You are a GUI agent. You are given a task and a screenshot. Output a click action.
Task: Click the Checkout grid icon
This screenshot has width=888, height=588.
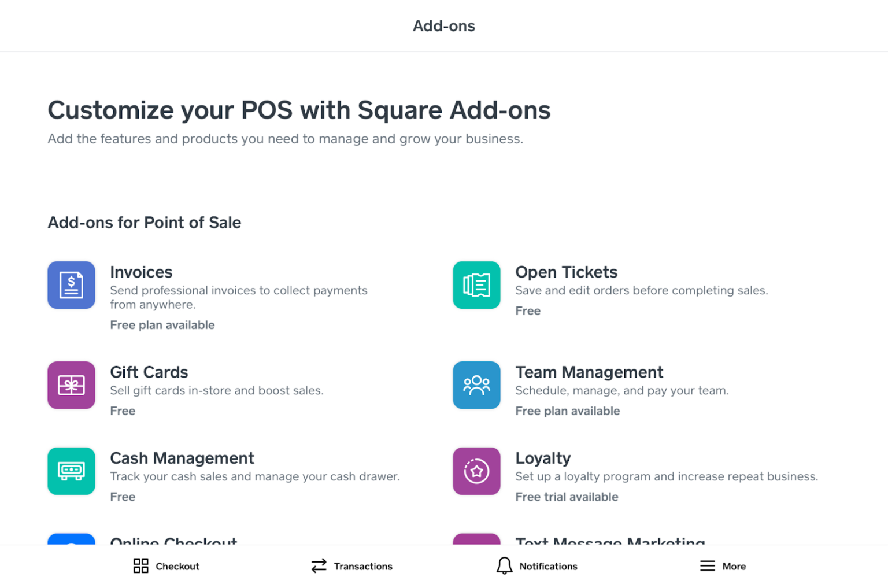(140, 566)
